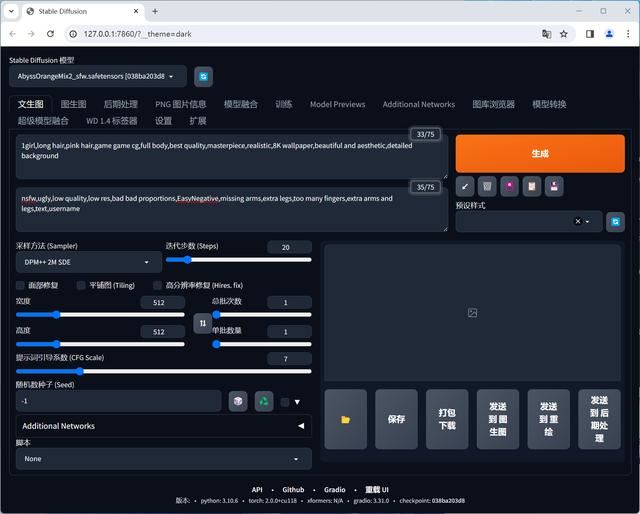This screenshot has width=640, height=514.
Task: Open the Github link in footer
Action: [293, 490]
